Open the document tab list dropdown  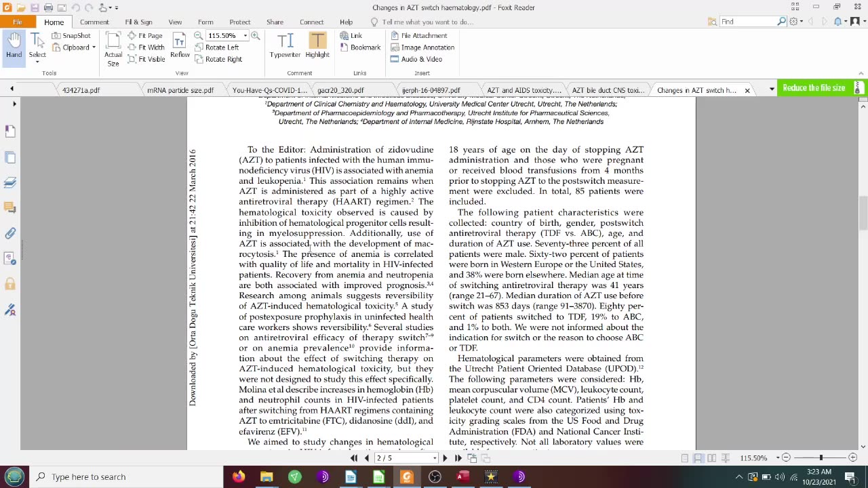point(771,89)
